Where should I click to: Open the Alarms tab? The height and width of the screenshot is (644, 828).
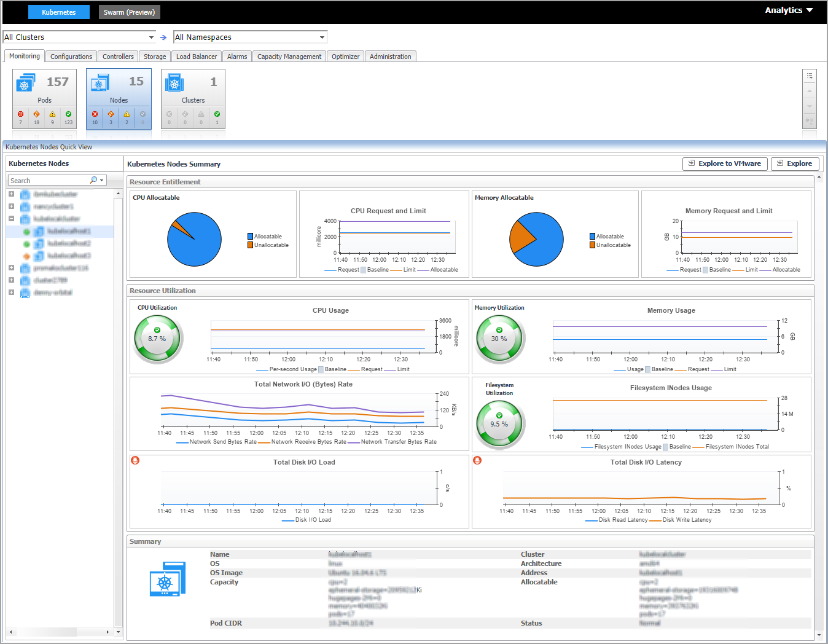pos(237,57)
